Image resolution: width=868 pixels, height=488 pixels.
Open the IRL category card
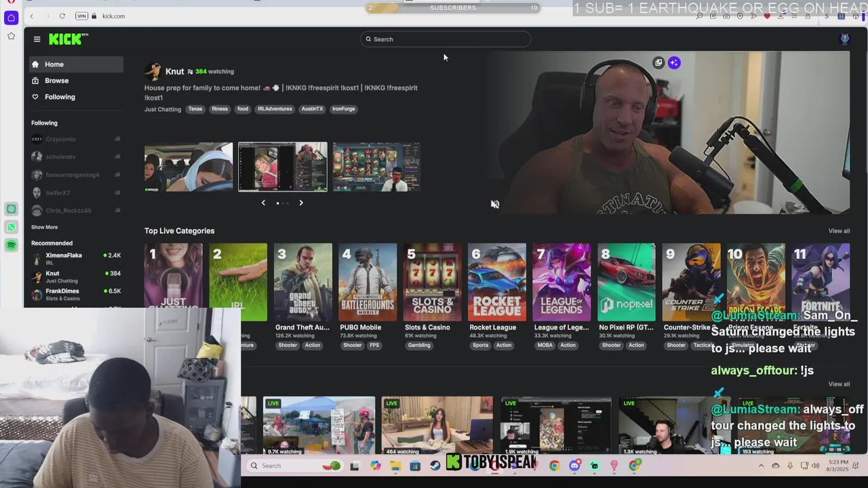238,282
